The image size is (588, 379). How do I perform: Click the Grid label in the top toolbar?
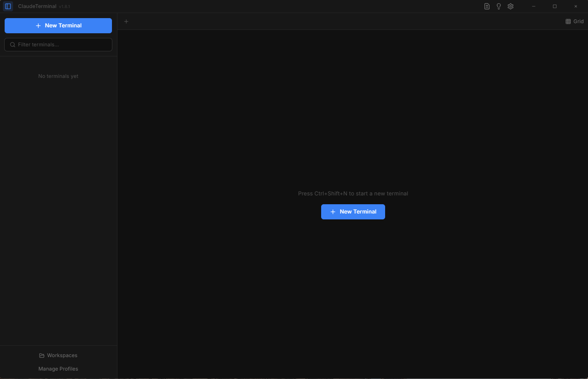point(578,21)
